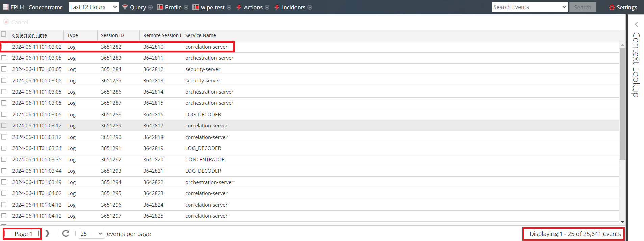The height and width of the screenshot is (241, 644).
Task: Collapse the Context Lookup panel arrow
Action: [637, 24]
